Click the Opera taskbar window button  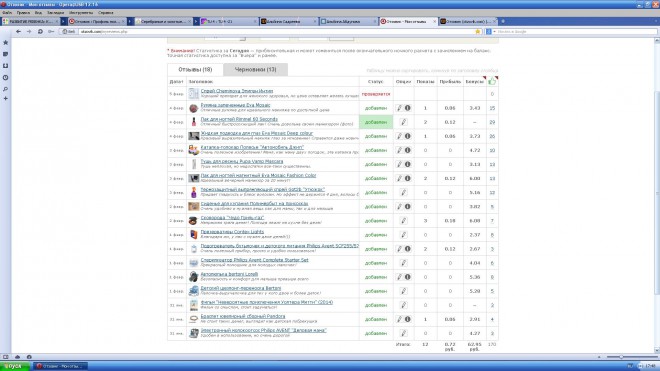point(61,366)
